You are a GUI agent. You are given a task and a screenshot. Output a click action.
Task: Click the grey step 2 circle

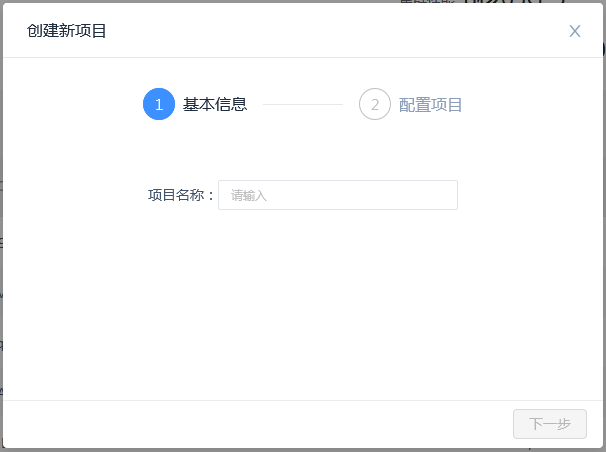(375, 104)
